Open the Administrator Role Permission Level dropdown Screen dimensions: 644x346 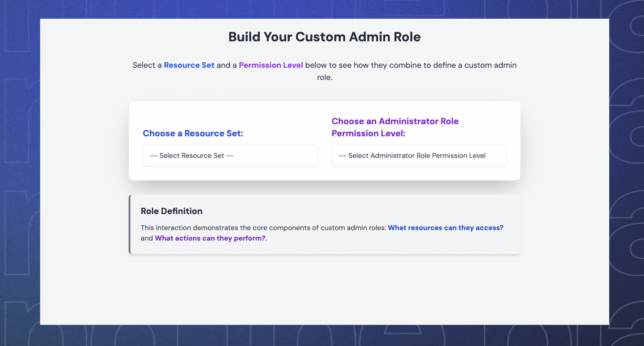[419, 156]
